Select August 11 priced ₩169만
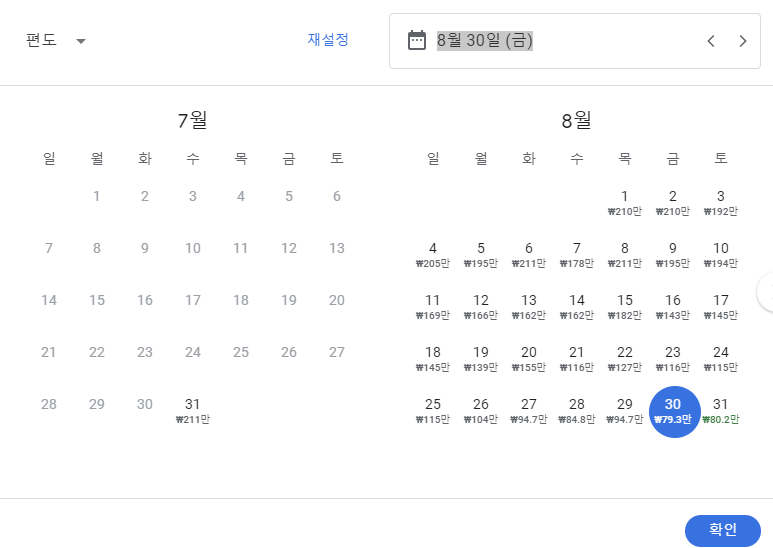This screenshot has width=773, height=548. pyautogui.click(x=433, y=308)
